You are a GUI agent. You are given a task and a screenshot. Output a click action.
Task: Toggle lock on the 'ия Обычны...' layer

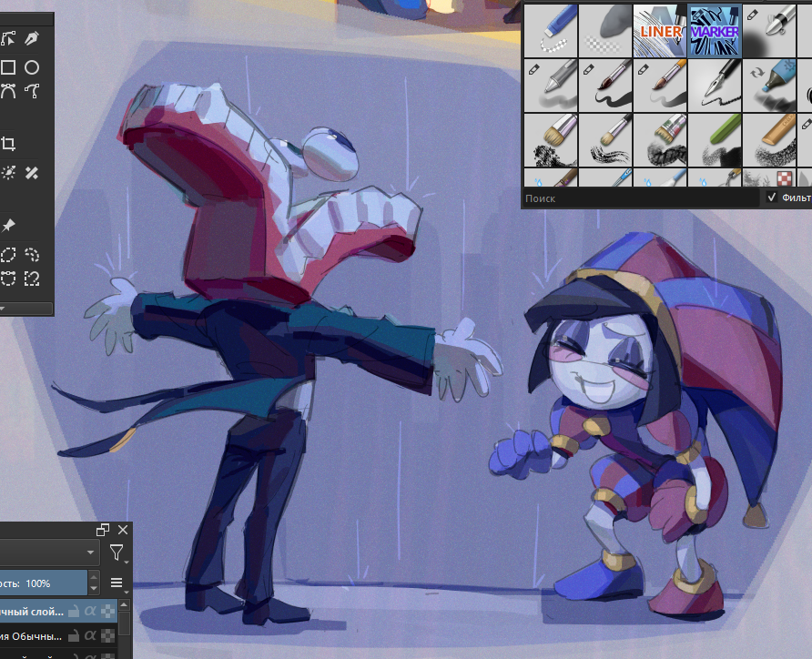(x=74, y=635)
